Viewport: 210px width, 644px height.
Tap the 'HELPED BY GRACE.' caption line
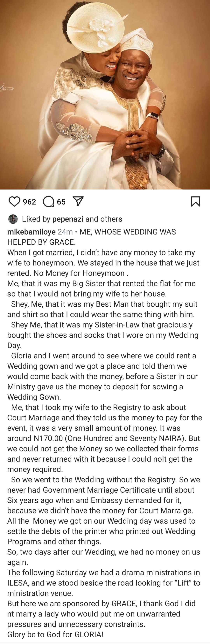41,242
